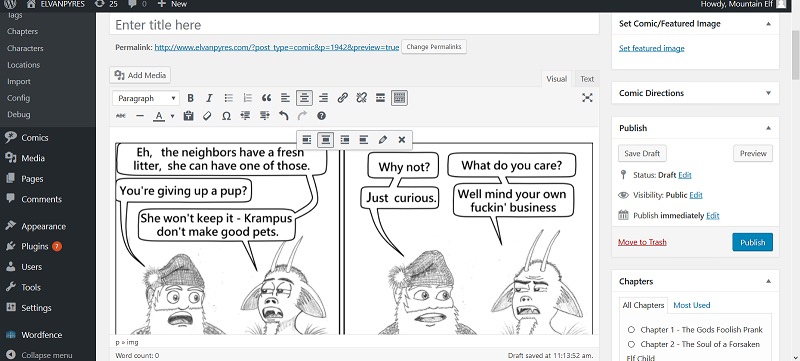Enter distraction-free writing mode
Viewport: 800px width, 361px height.
click(x=587, y=98)
